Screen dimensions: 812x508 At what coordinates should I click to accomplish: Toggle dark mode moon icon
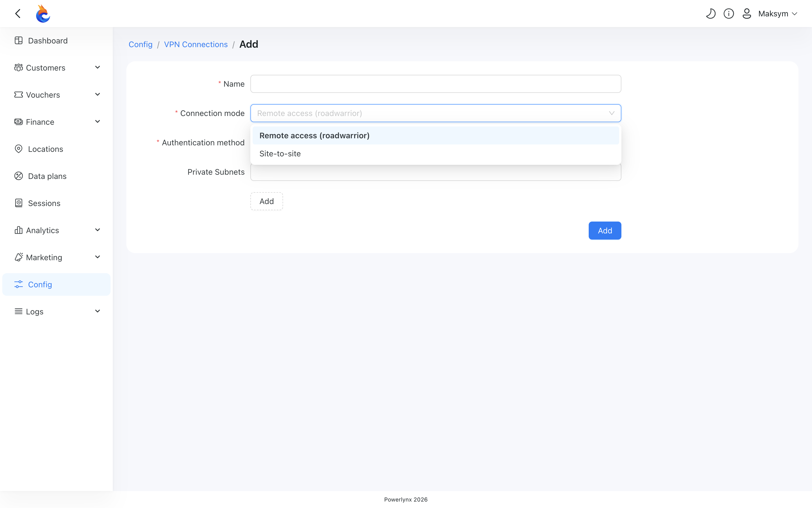pos(711,14)
